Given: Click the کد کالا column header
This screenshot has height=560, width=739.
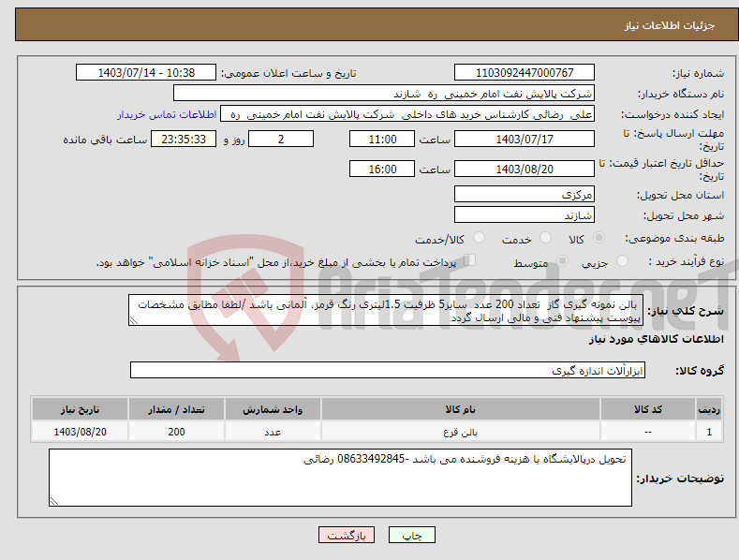Looking at the screenshot, I should [x=648, y=409].
